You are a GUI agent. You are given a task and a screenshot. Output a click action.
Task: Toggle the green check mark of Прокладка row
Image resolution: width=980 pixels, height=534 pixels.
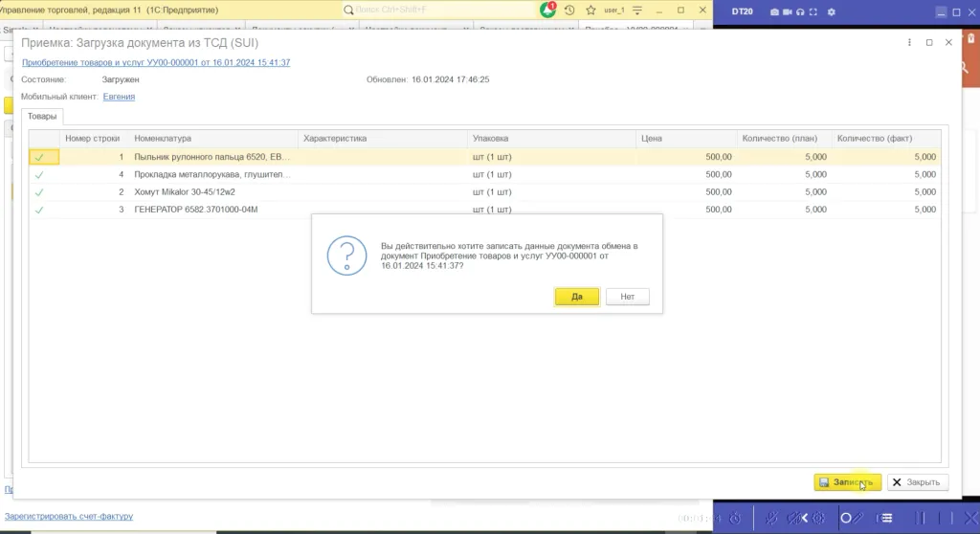coord(39,174)
